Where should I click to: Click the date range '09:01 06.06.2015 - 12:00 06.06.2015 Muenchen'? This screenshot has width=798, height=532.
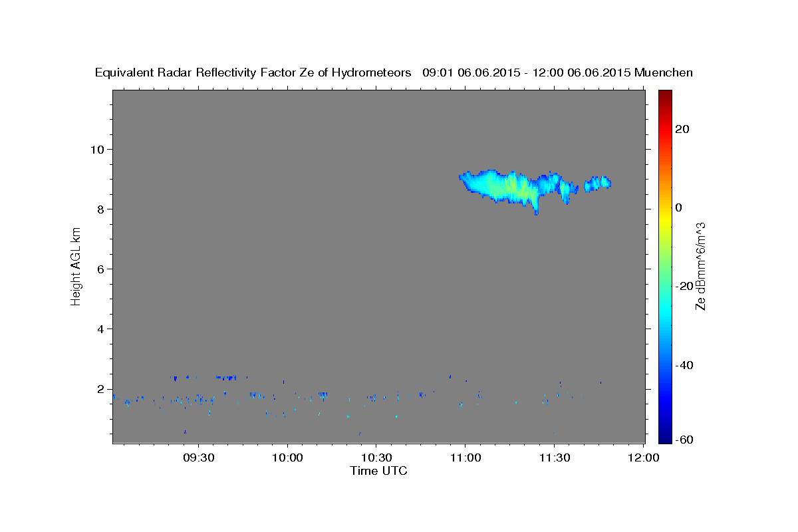[x=558, y=73]
